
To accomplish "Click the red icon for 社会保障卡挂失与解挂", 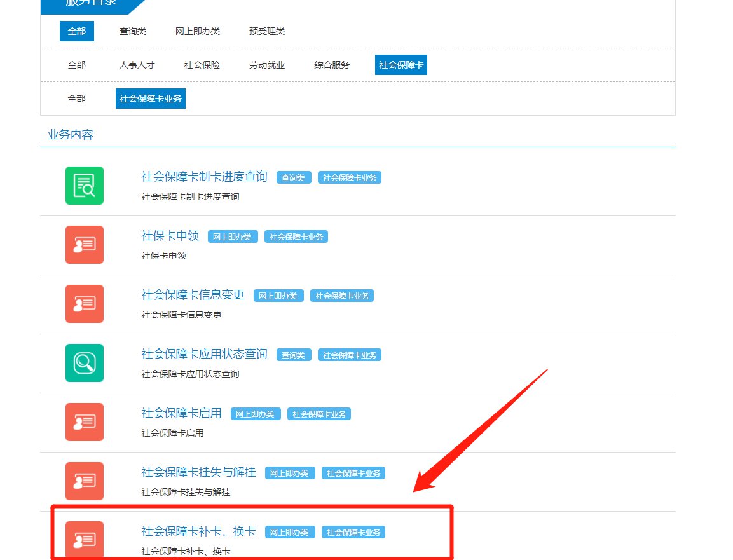I will tap(84, 481).
